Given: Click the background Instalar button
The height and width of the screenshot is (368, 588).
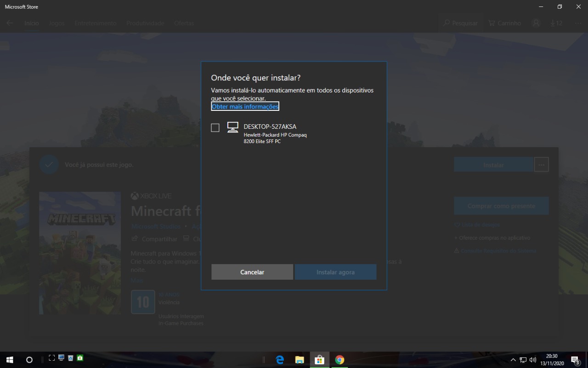Looking at the screenshot, I should click(x=493, y=165).
